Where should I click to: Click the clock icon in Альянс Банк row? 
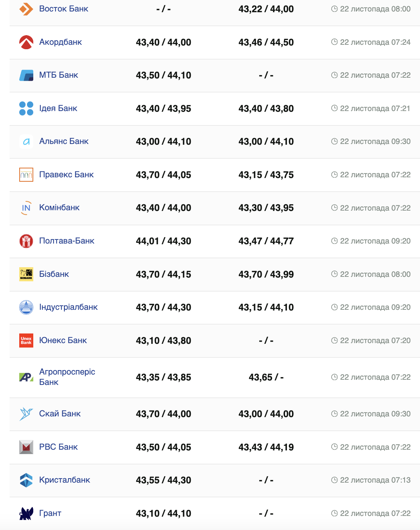(x=334, y=141)
